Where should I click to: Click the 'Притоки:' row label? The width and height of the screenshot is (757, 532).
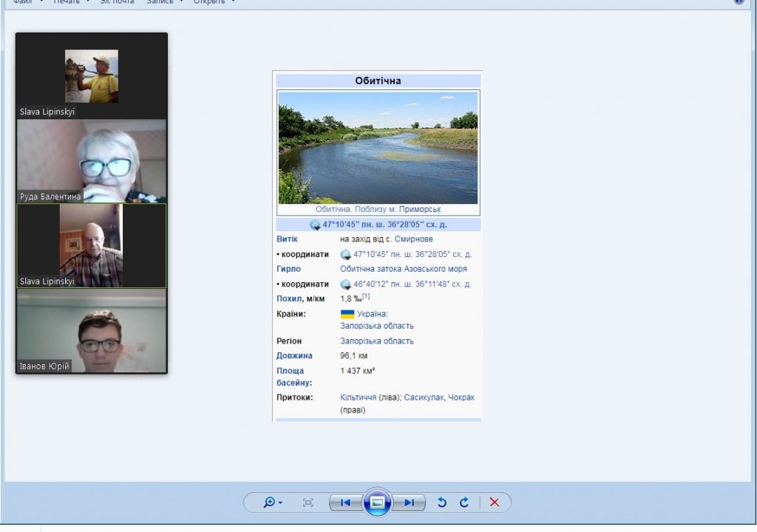[x=294, y=398]
